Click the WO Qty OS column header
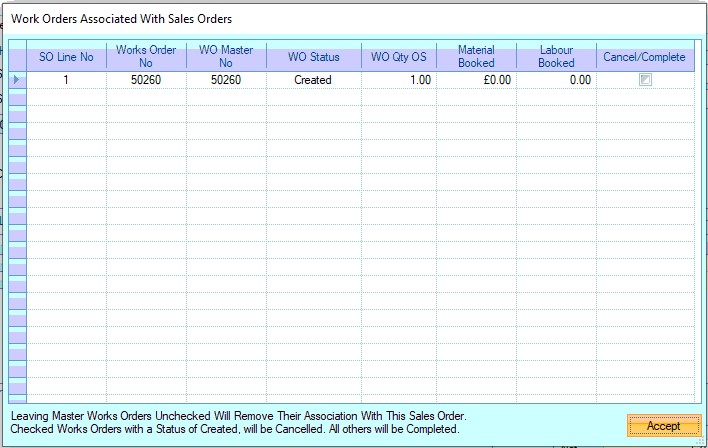The width and height of the screenshot is (708, 448). click(x=398, y=57)
